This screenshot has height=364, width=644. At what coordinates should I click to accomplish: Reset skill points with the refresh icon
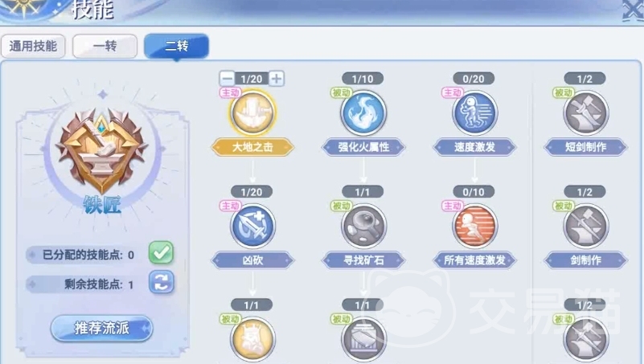[161, 282]
